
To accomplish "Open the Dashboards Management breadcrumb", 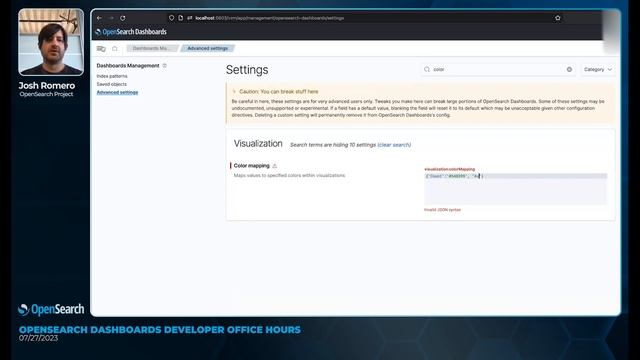I will [x=151, y=49].
